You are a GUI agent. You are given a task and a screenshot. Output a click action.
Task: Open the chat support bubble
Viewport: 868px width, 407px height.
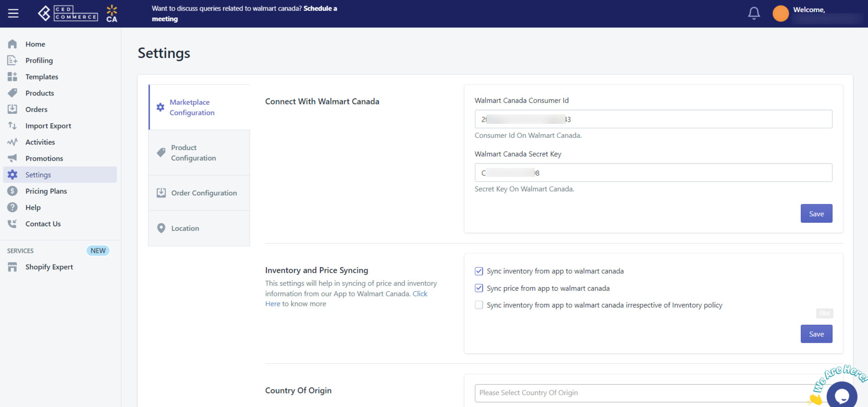842,395
